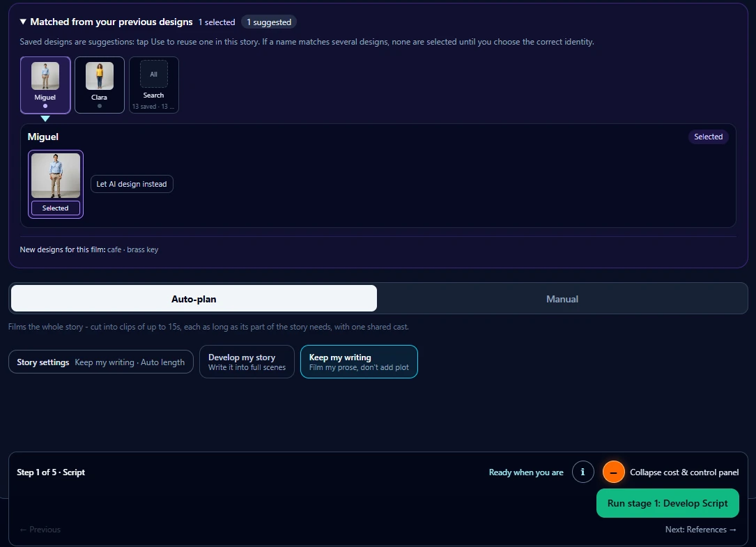Open the Story settings dropdown
Image resolution: width=756 pixels, height=547 pixels.
[101, 362]
